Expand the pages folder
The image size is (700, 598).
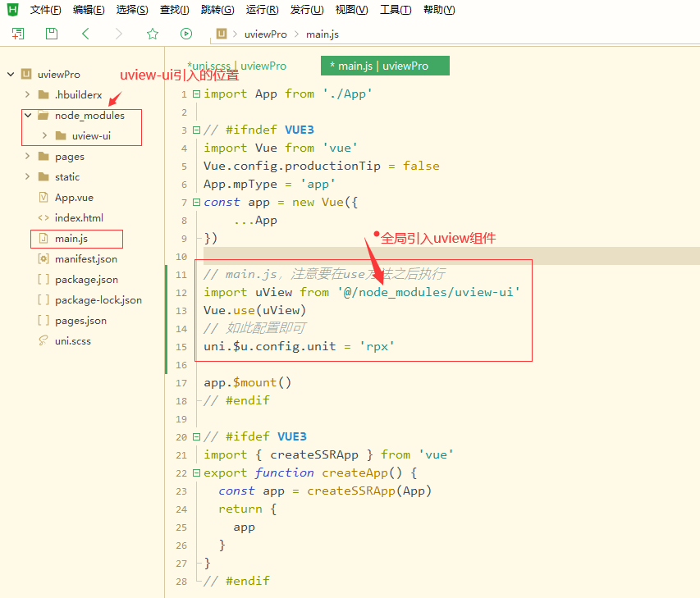(27, 156)
